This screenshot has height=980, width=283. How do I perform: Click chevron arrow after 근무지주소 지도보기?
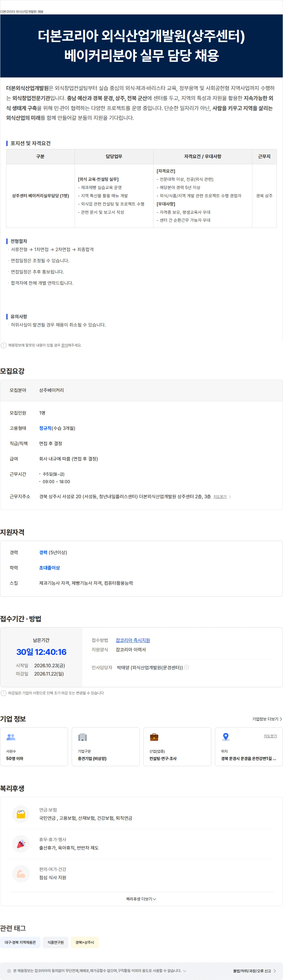click(230, 496)
